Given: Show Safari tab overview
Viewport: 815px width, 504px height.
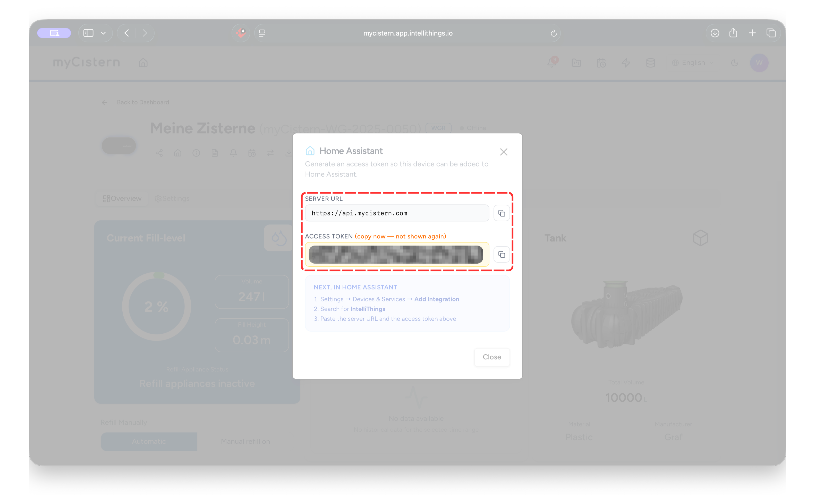Looking at the screenshot, I should (771, 33).
